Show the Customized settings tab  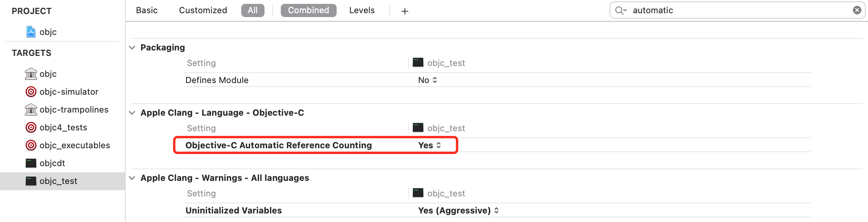click(203, 10)
